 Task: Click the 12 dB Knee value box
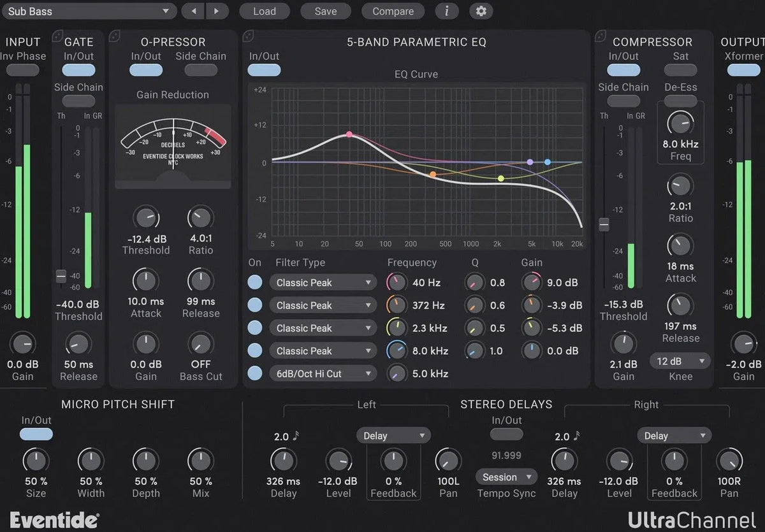(x=680, y=361)
